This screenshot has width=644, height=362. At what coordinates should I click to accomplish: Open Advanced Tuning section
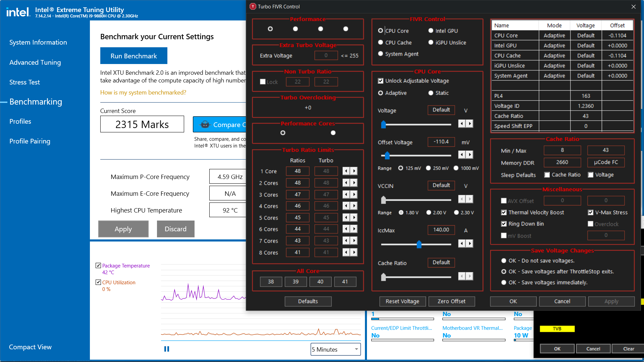click(x=35, y=62)
